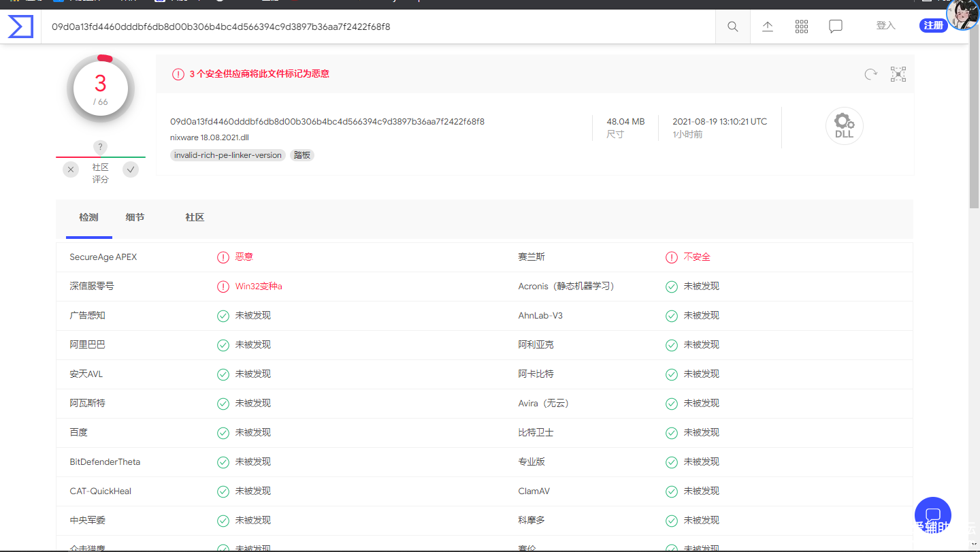Click the community score question mark
Screen dimensions: 980x552
pos(100,147)
